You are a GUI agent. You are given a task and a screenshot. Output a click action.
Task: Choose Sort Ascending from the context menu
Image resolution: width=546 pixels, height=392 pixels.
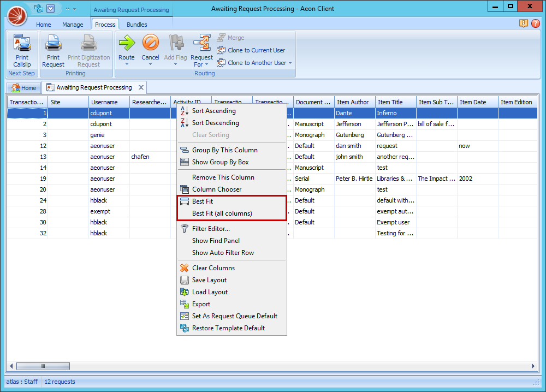(x=213, y=110)
